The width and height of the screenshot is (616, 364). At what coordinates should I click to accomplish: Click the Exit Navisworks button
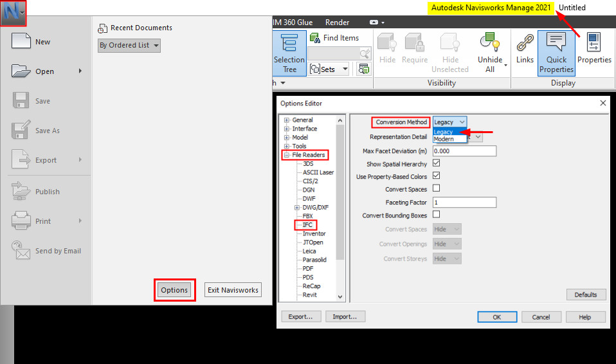click(x=233, y=290)
